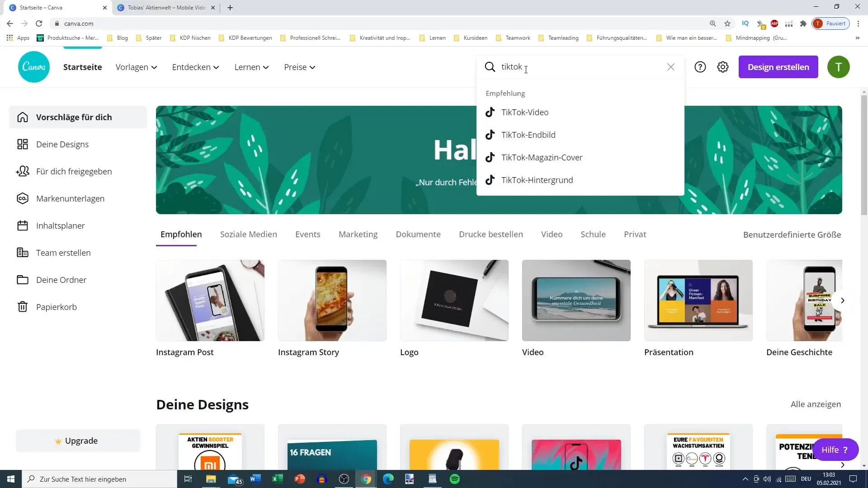Click the Hilfe ? button

835,450
